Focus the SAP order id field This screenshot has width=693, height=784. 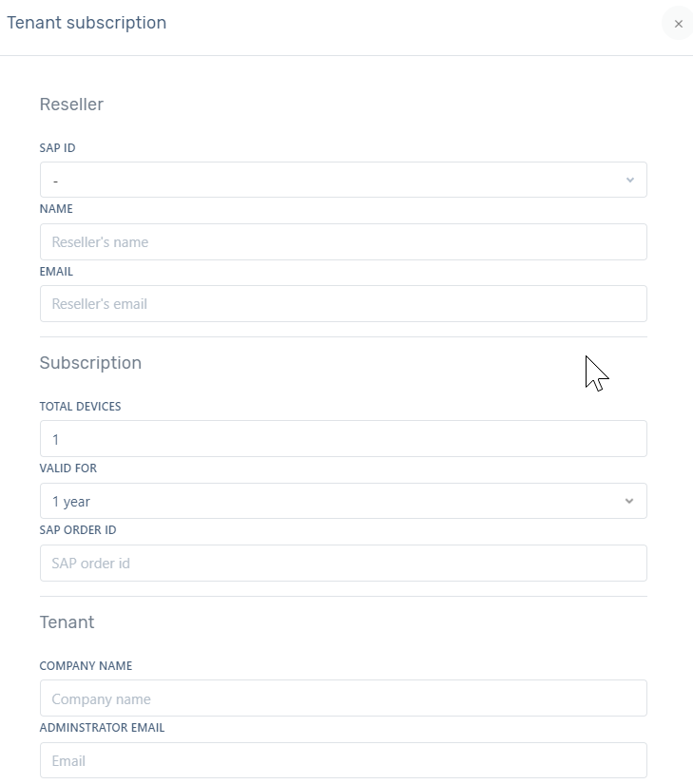342,564
